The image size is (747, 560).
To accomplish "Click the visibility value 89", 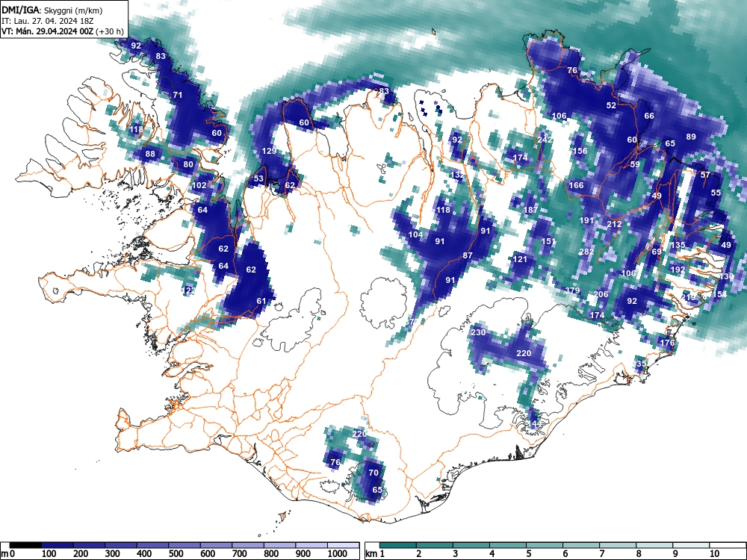I will [x=691, y=137].
